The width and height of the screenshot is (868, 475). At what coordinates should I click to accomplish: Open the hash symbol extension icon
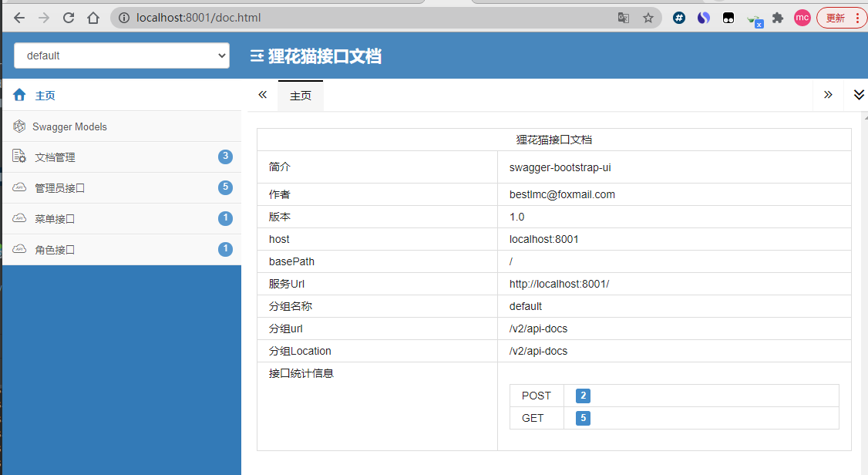point(679,18)
